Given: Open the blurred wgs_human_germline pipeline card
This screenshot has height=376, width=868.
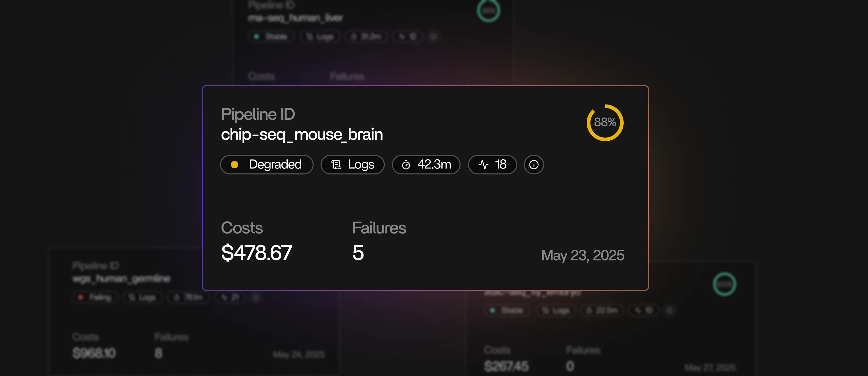Looking at the screenshot, I should 194,311.
